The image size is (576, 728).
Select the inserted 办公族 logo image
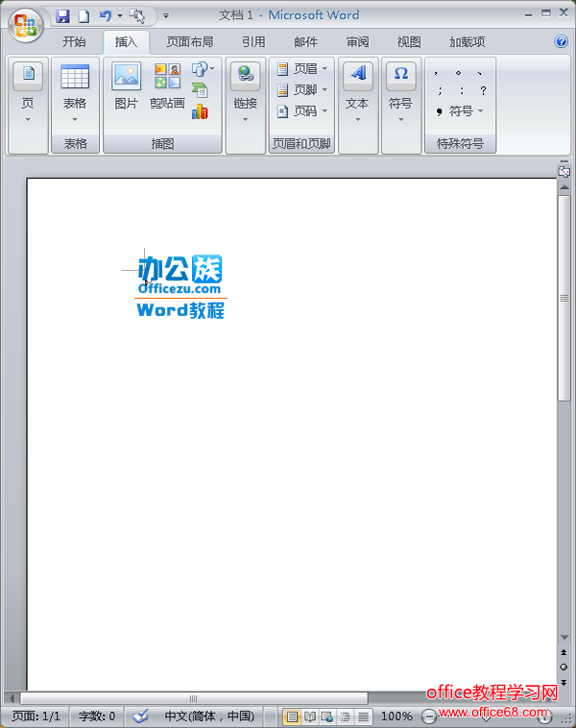180,287
